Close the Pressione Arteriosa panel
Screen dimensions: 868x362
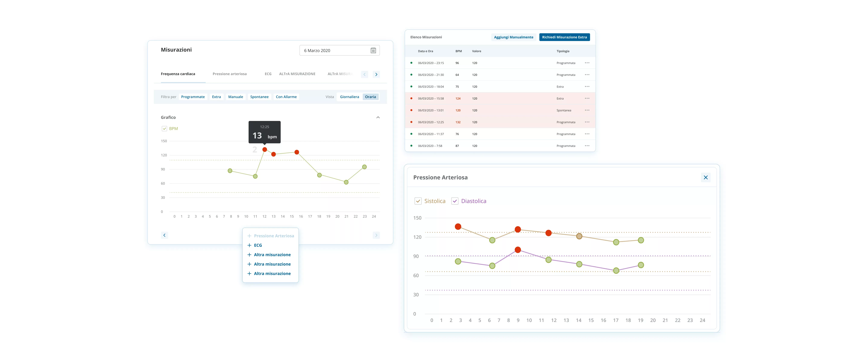point(705,178)
